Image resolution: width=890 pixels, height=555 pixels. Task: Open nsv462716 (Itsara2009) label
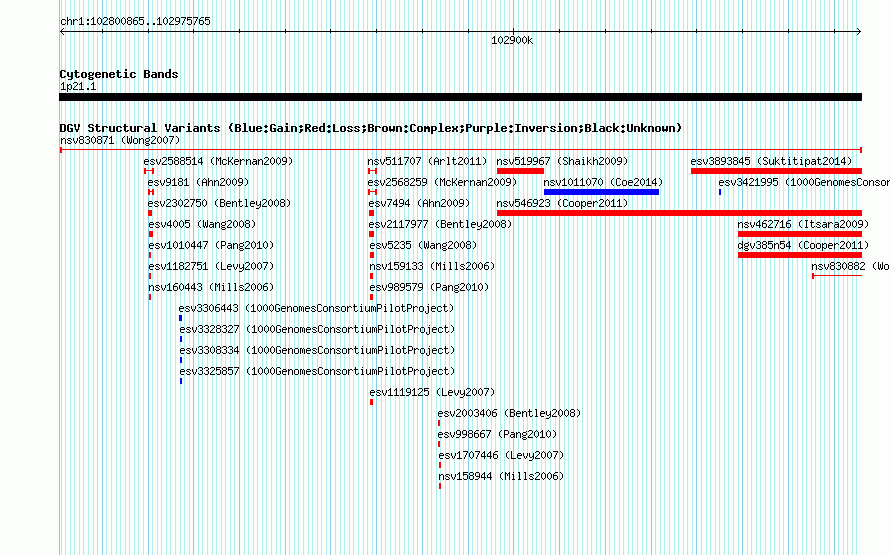803,224
